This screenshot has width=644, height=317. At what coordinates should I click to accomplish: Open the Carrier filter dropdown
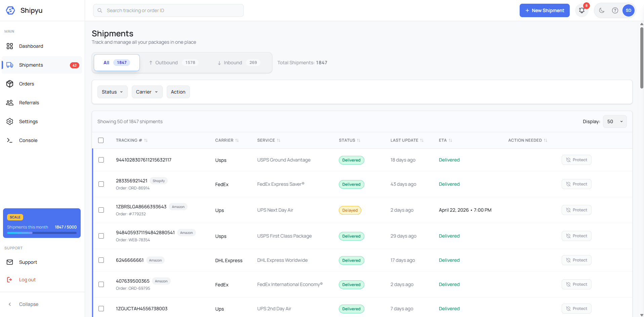pyautogui.click(x=147, y=92)
